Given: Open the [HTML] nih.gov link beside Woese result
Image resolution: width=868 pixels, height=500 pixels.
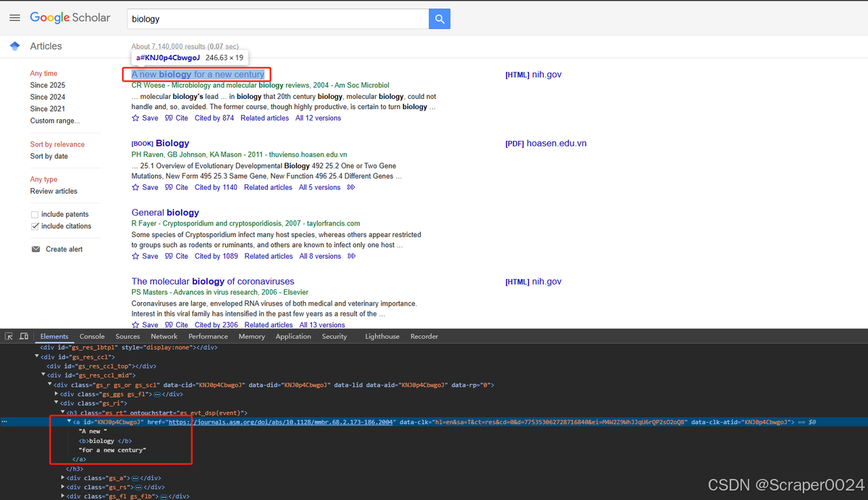Looking at the screenshot, I should click(534, 75).
